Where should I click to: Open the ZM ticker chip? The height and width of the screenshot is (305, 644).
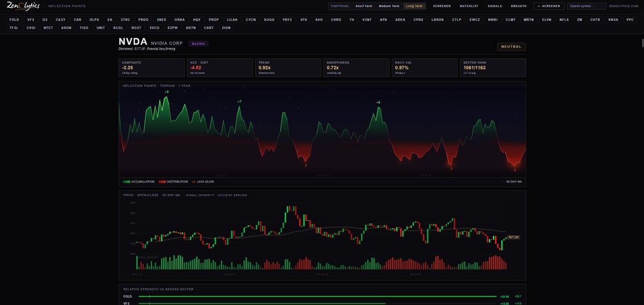[x=580, y=20]
